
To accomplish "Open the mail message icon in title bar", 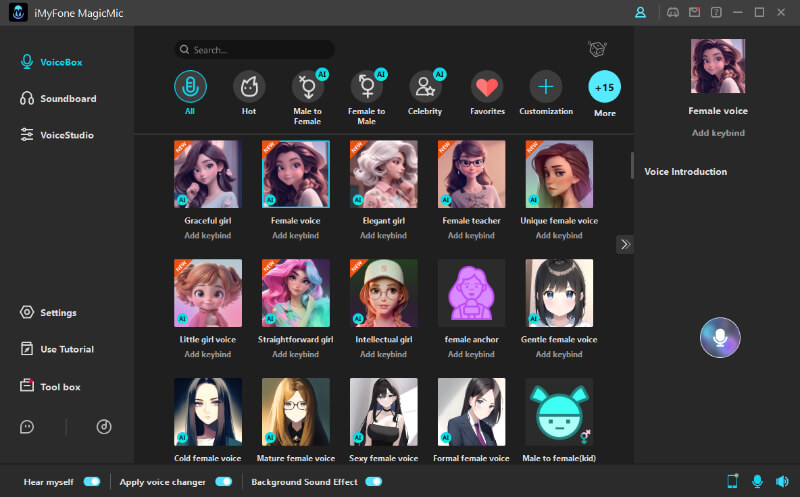I will tap(694, 12).
